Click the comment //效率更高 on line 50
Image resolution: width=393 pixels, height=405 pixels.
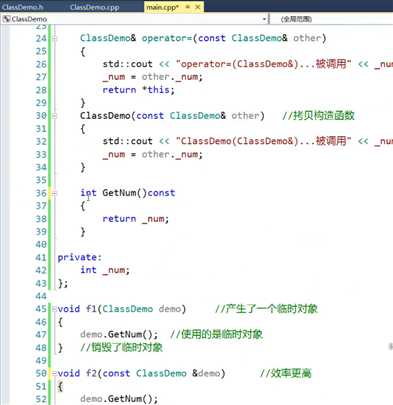pyautogui.click(x=286, y=373)
